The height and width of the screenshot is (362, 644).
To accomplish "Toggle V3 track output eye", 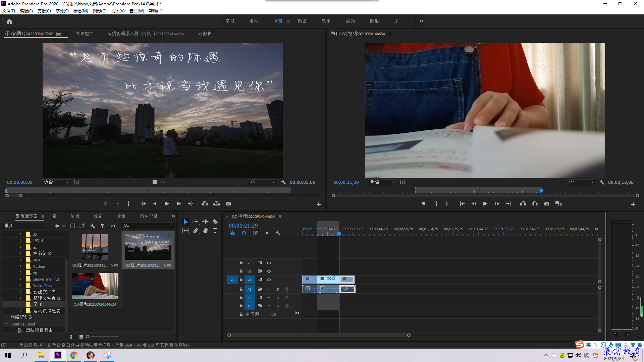I will [x=269, y=263].
